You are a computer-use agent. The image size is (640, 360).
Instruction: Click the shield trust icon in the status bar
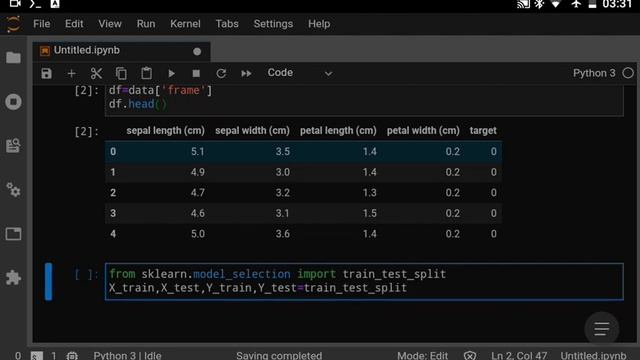coord(470,356)
